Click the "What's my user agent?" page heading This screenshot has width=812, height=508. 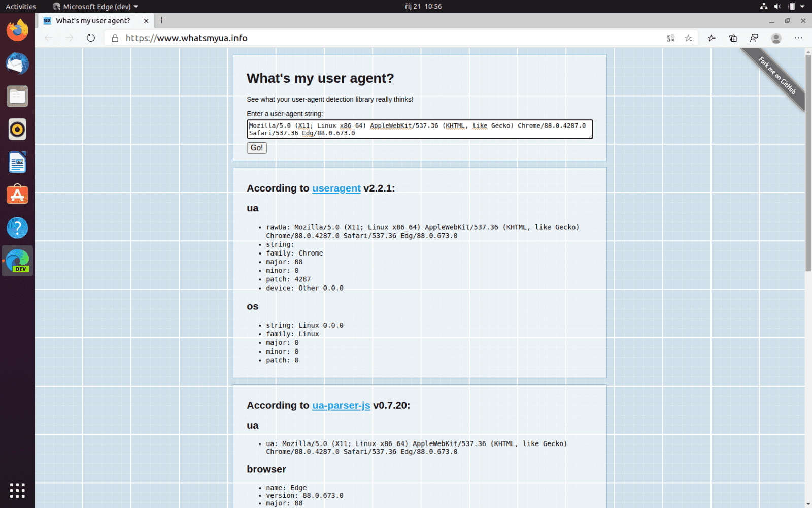tap(320, 78)
